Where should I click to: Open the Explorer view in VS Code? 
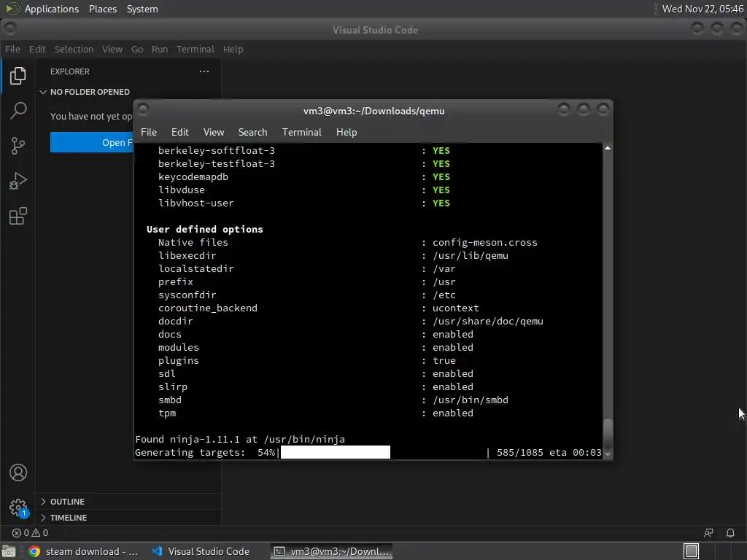[18, 76]
